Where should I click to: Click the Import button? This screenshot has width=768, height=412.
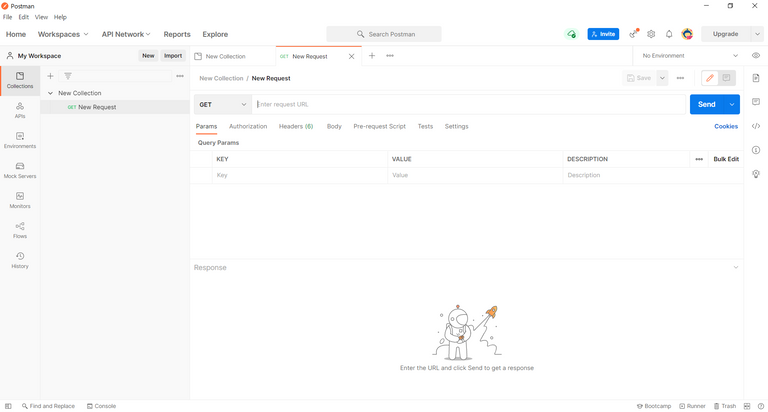(173, 56)
